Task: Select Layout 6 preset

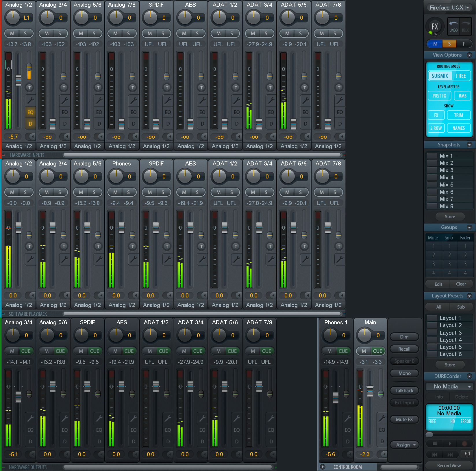Action: tap(449, 354)
